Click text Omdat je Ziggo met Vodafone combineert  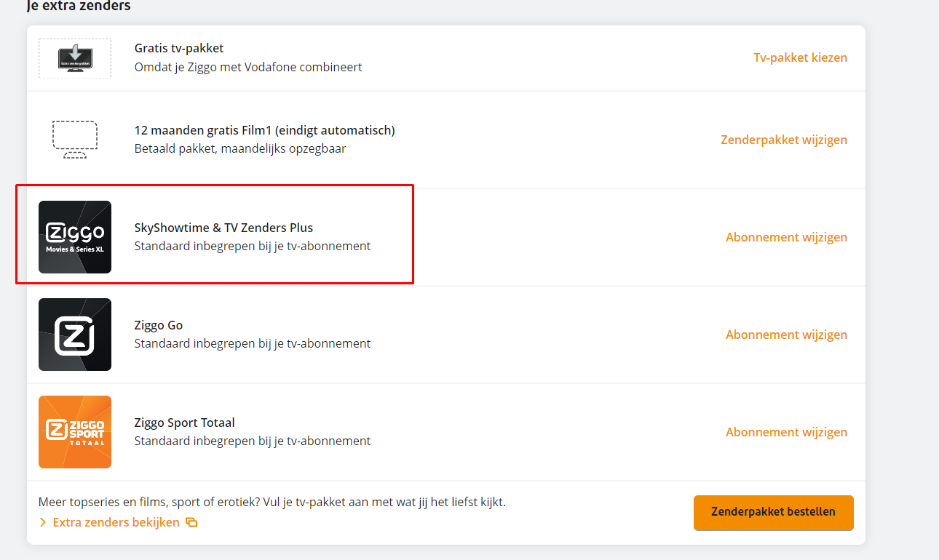[248, 67]
